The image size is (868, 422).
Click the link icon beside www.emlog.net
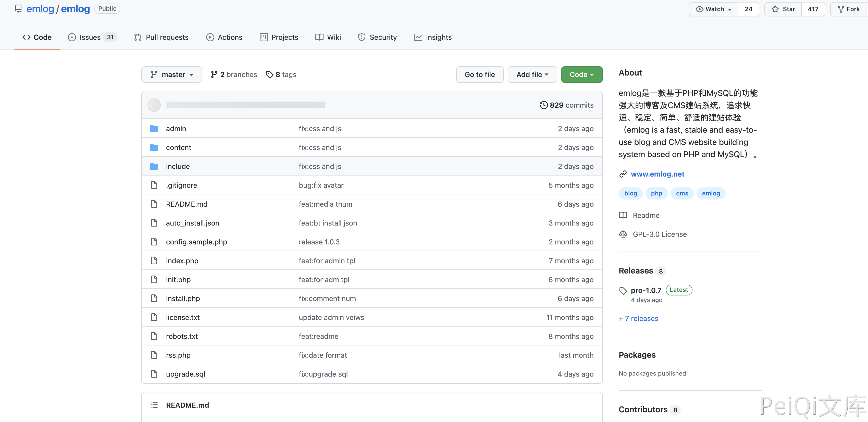pos(623,174)
